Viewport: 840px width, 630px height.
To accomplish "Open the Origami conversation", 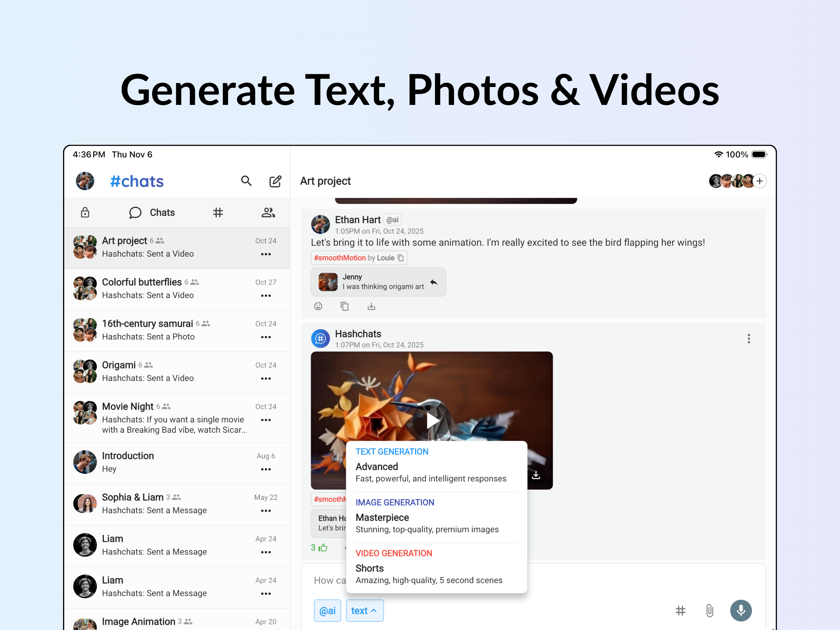I will [x=177, y=373].
